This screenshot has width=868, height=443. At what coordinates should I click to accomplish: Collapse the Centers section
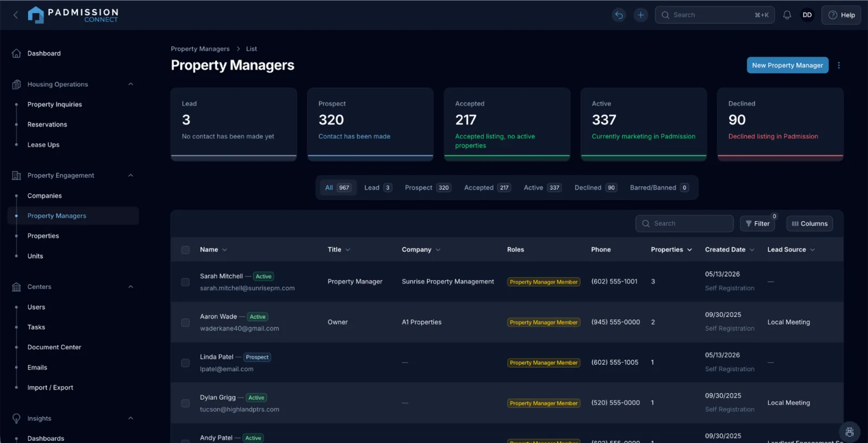click(131, 287)
